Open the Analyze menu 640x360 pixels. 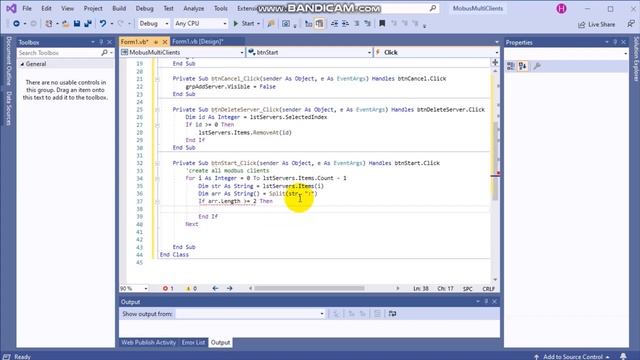[193, 8]
